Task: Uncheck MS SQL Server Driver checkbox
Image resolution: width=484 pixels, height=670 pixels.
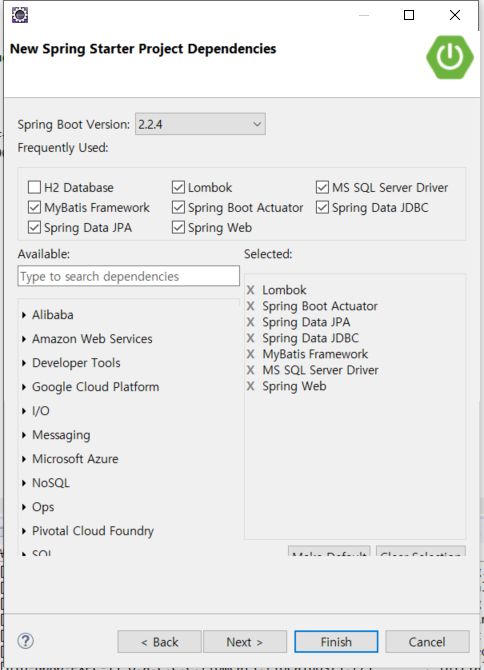Action: coord(322,187)
